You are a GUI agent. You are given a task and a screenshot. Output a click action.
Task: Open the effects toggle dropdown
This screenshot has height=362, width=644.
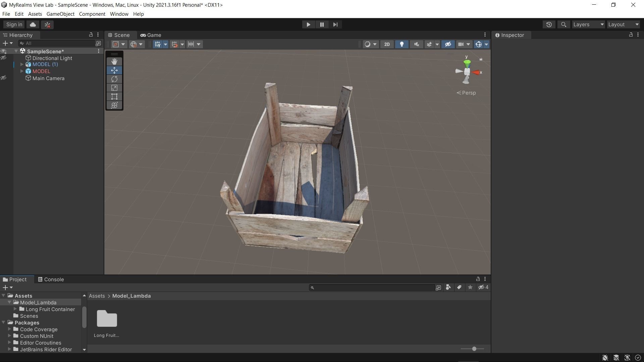[437, 44]
